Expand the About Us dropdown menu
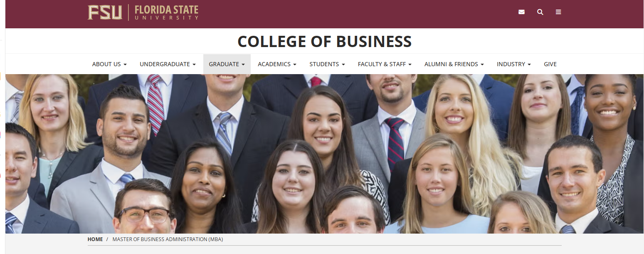 pos(109,64)
